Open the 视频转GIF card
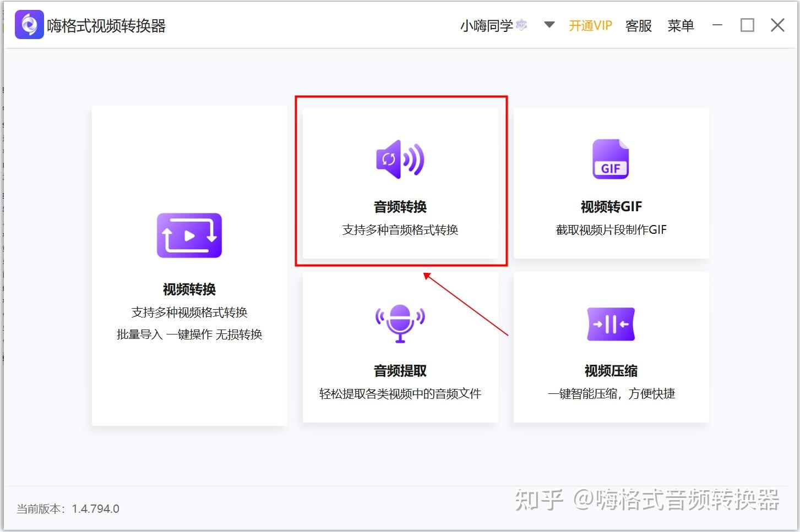The height and width of the screenshot is (532, 800). [610, 184]
